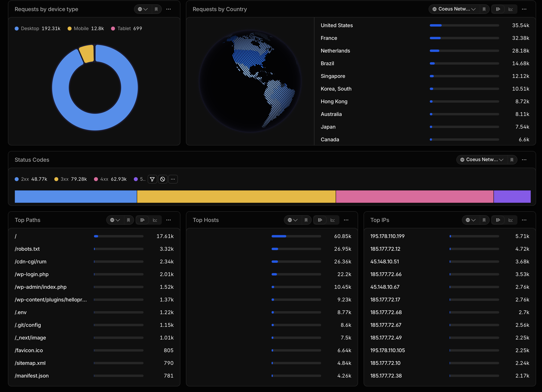This screenshot has height=392, width=542.
Task: Switch Top Hosts to bar list view
Action: click(x=320, y=220)
